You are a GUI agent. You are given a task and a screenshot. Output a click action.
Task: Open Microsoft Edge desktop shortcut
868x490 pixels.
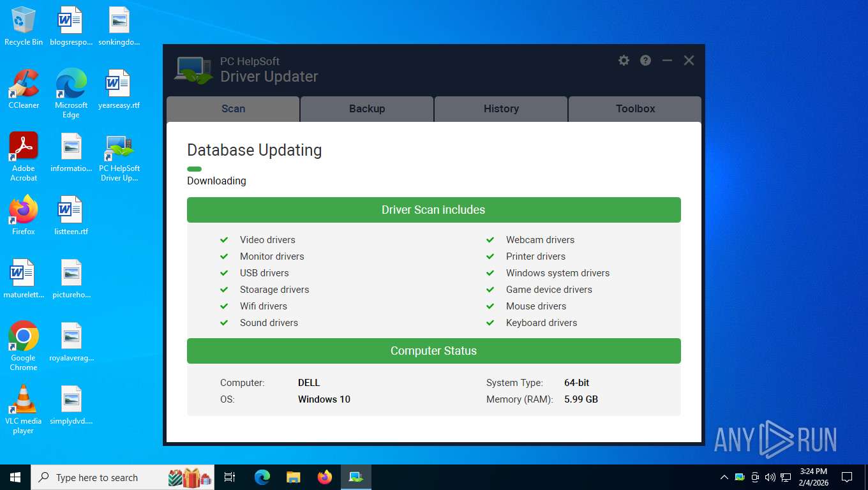[71, 94]
